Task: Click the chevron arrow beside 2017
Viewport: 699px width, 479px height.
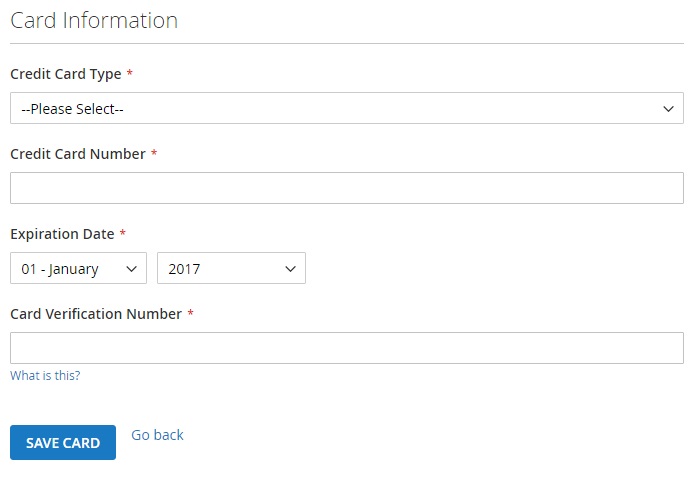Action: 290,268
